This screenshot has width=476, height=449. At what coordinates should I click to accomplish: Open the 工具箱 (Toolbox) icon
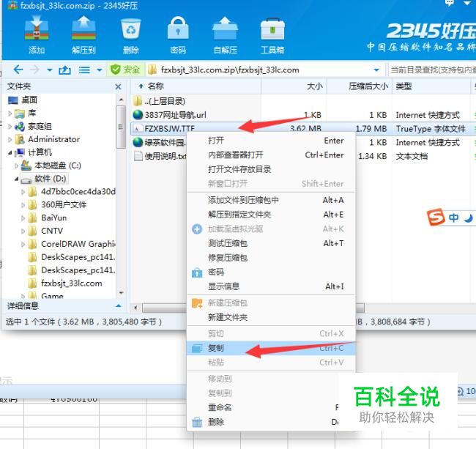[x=272, y=29]
